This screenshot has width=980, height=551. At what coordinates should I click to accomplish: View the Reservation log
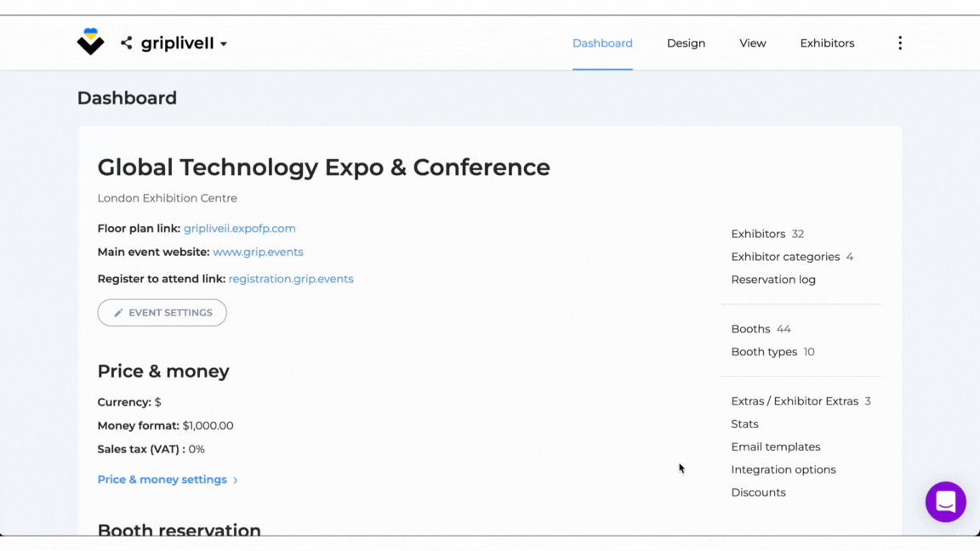pos(773,280)
